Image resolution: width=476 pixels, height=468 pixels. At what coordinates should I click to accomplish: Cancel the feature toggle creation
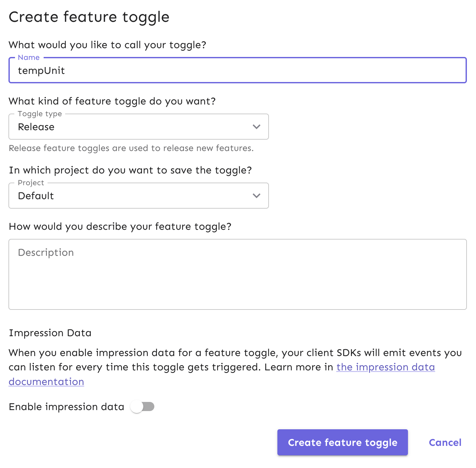tap(445, 442)
